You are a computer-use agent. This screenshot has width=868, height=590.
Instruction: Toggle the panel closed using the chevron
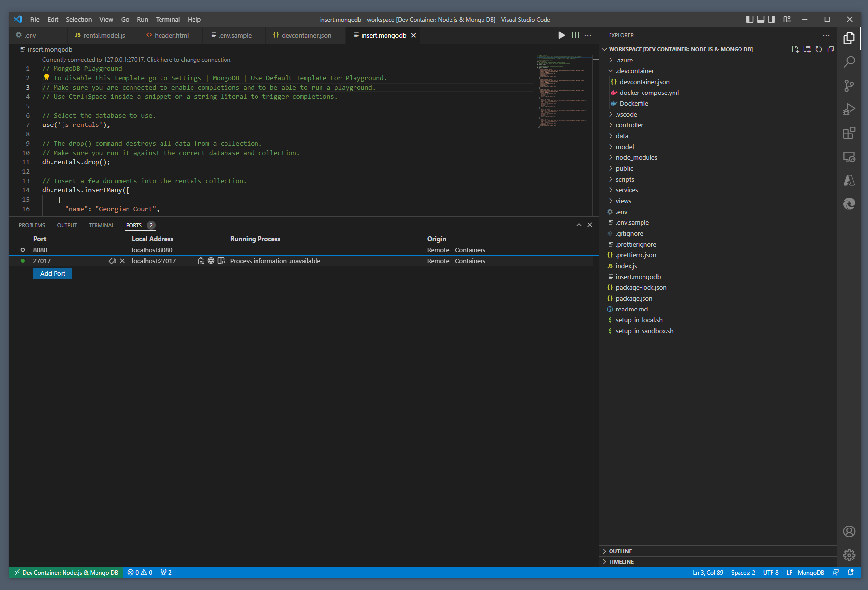(x=579, y=225)
